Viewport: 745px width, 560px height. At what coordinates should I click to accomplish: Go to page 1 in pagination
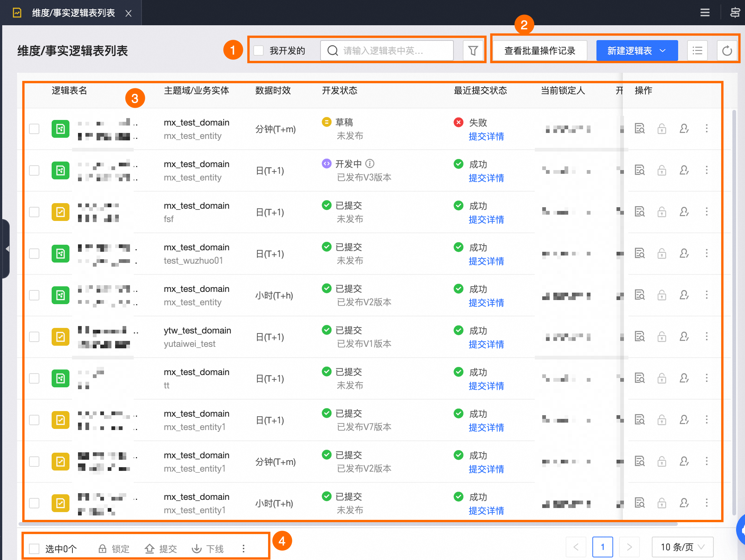pos(602,547)
